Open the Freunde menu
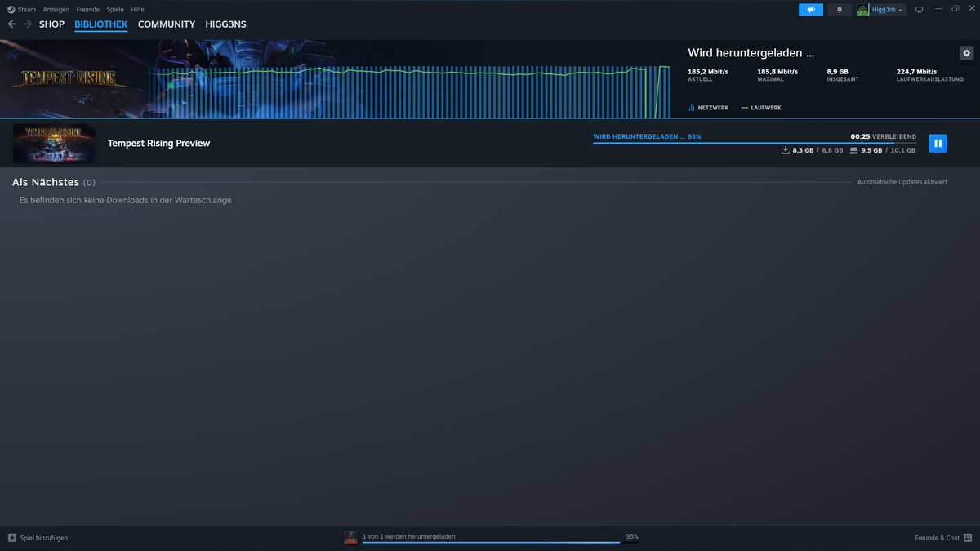Image resolution: width=980 pixels, height=551 pixels. coord(88,9)
